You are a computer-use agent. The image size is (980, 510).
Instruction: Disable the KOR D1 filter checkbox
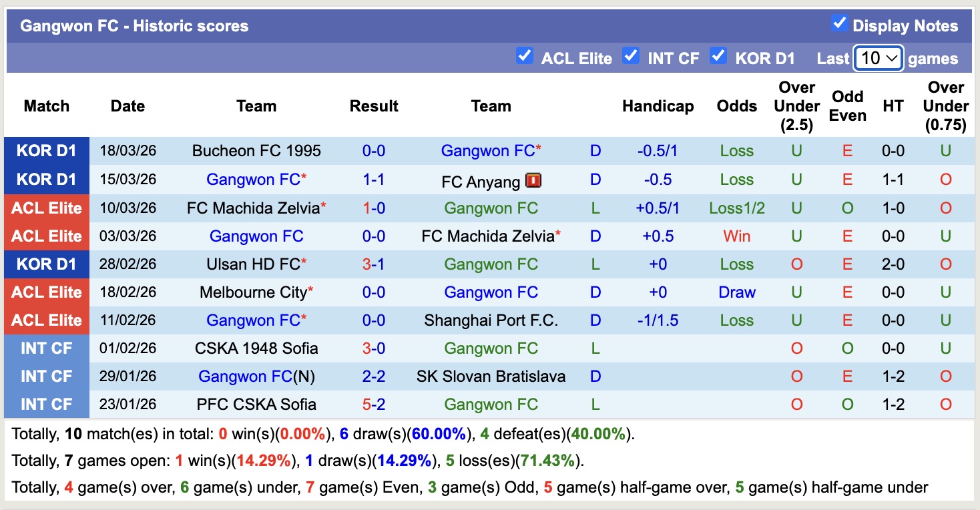point(718,56)
